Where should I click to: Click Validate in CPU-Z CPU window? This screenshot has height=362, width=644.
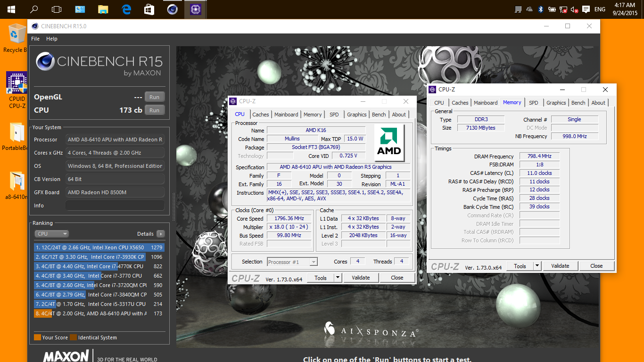[361, 278]
